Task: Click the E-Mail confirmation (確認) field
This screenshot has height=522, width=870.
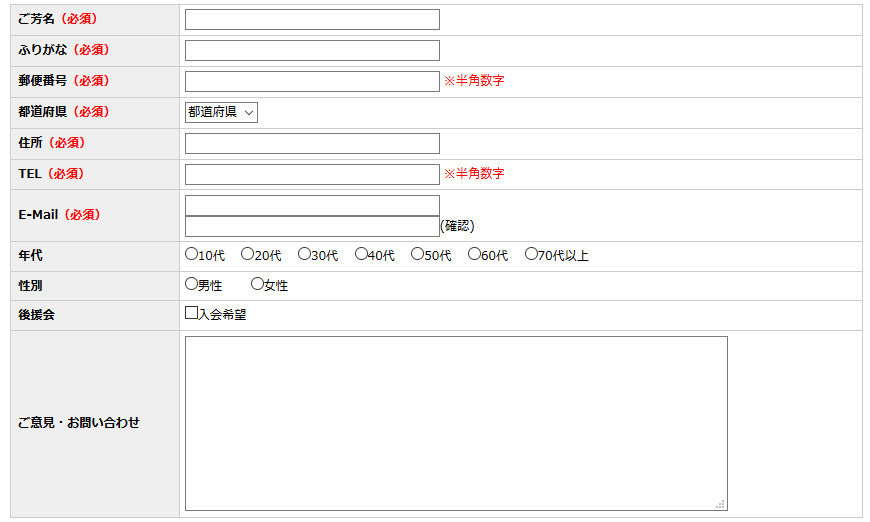Action: [x=312, y=226]
